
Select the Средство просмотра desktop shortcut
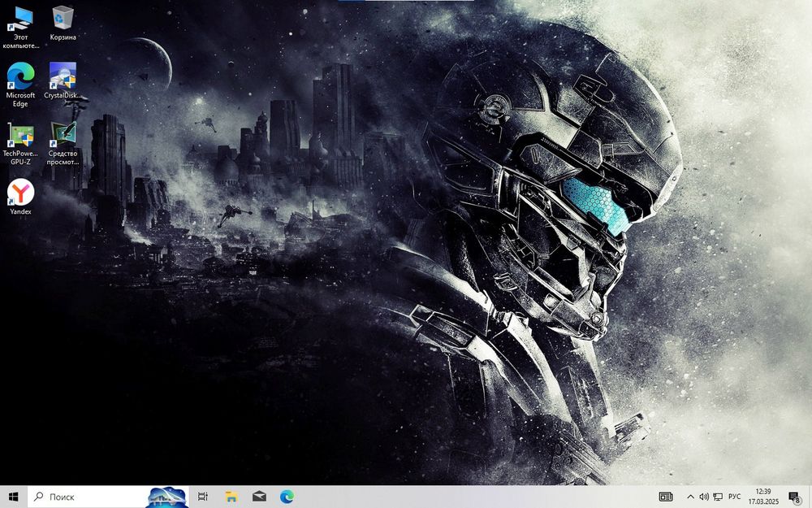point(63,144)
